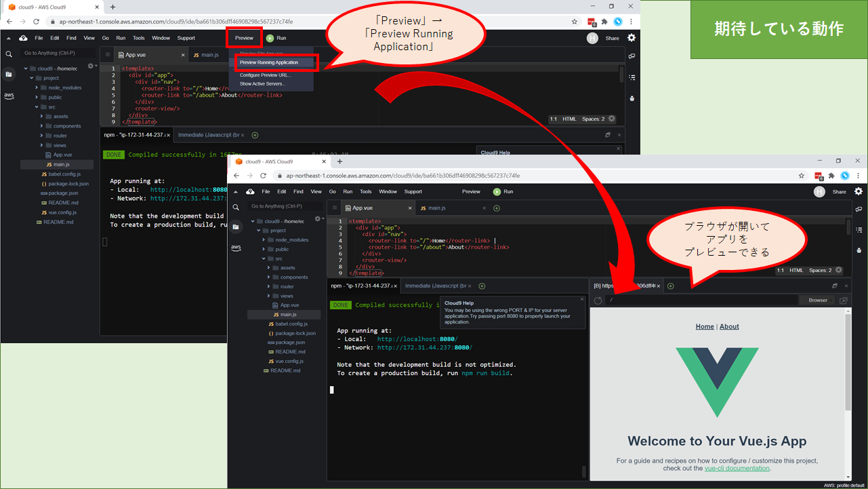Click the preview URL path field
The width and height of the screenshot is (868, 489).
click(x=701, y=300)
